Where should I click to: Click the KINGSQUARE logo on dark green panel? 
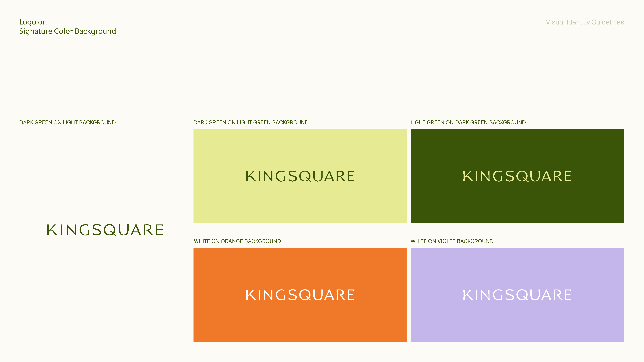click(x=517, y=176)
